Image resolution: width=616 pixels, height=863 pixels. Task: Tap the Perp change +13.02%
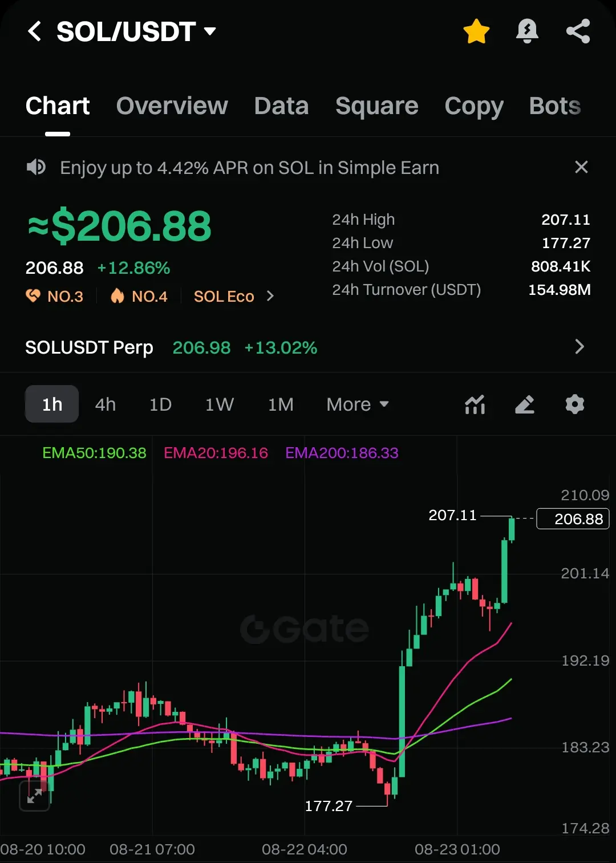[280, 347]
